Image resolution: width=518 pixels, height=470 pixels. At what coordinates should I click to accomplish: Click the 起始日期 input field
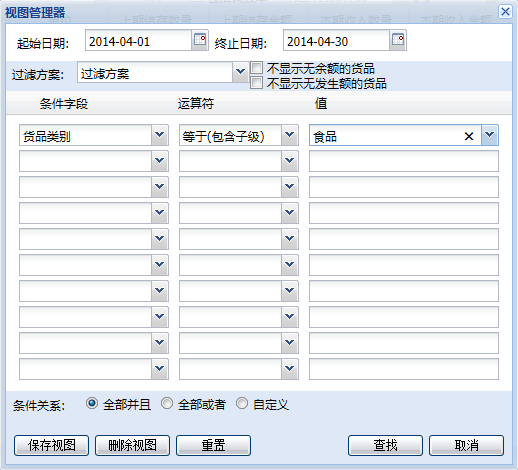[x=139, y=40]
